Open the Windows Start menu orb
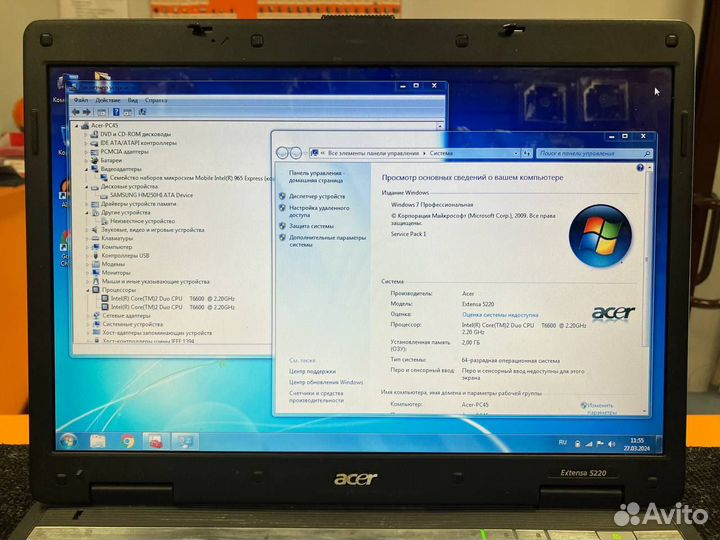Image resolution: width=720 pixels, height=540 pixels. (69, 441)
